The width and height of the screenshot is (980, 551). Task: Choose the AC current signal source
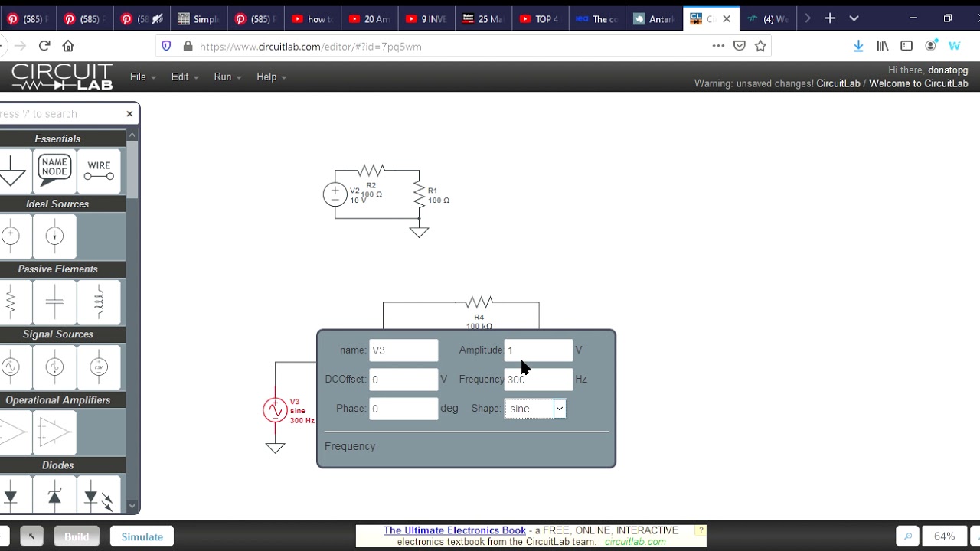(x=54, y=367)
